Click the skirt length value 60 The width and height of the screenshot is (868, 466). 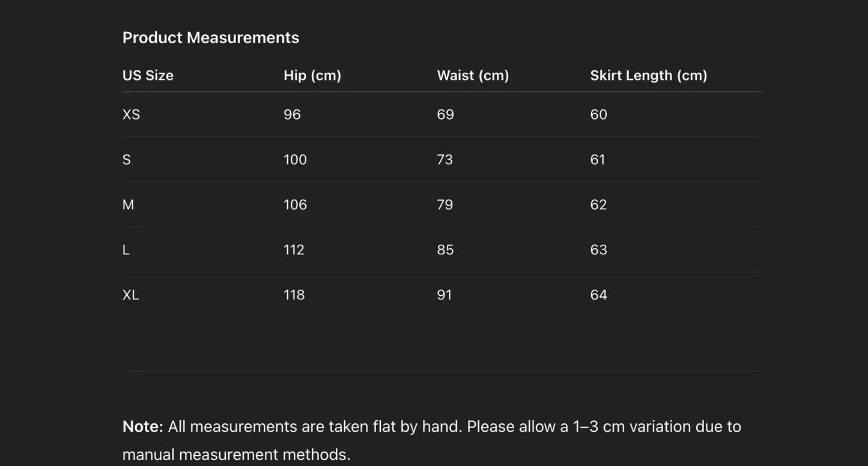598,114
